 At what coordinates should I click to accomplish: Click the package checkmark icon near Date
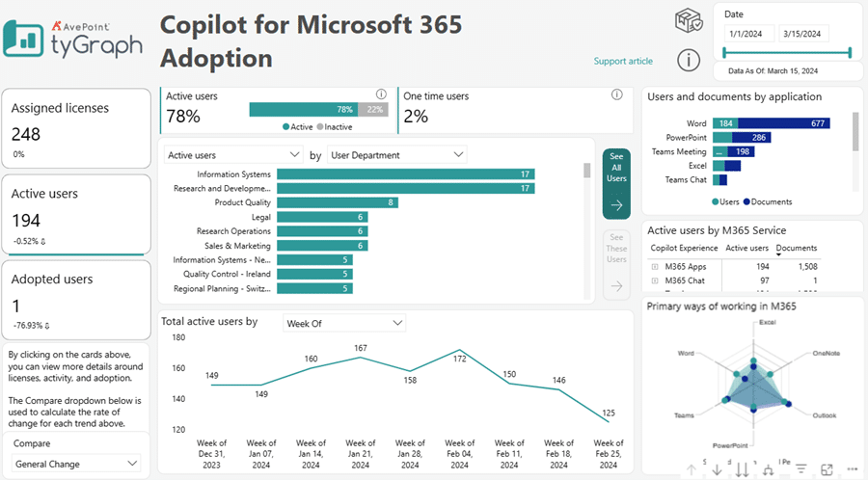pos(689,21)
